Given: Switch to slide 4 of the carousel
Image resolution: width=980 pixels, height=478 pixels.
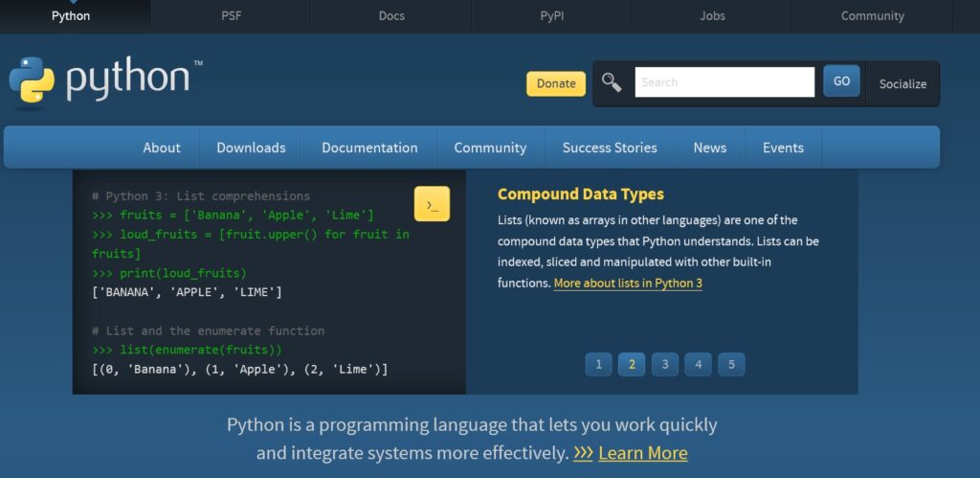Looking at the screenshot, I should [x=698, y=365].
